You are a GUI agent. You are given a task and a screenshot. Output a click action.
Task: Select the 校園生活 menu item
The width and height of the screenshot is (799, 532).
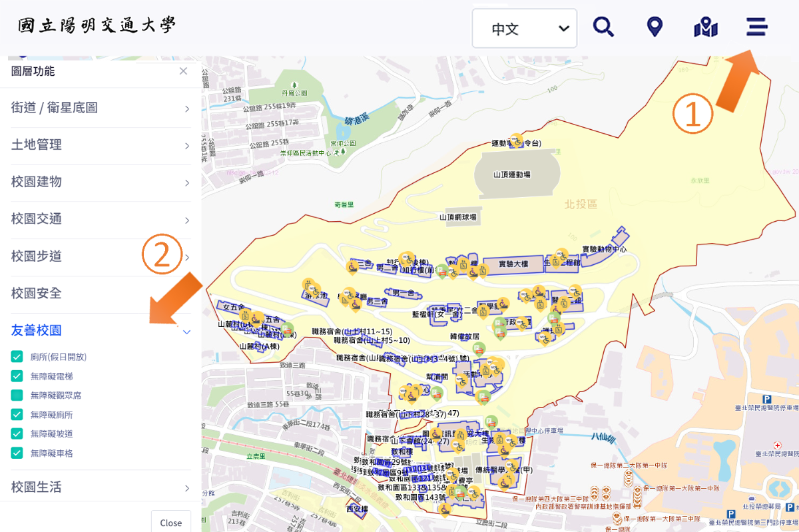point(101,487)
